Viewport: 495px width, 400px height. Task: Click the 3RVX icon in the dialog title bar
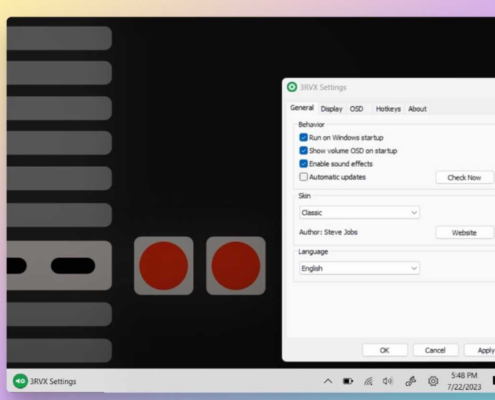pyautogui.click(x=292, y=87)
